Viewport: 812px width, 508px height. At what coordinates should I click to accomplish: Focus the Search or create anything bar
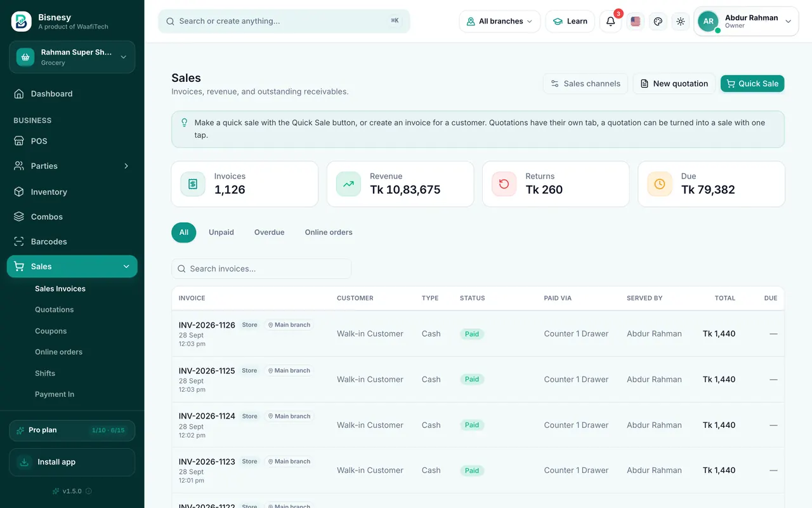pyautogui.click(x=284, y=22)
